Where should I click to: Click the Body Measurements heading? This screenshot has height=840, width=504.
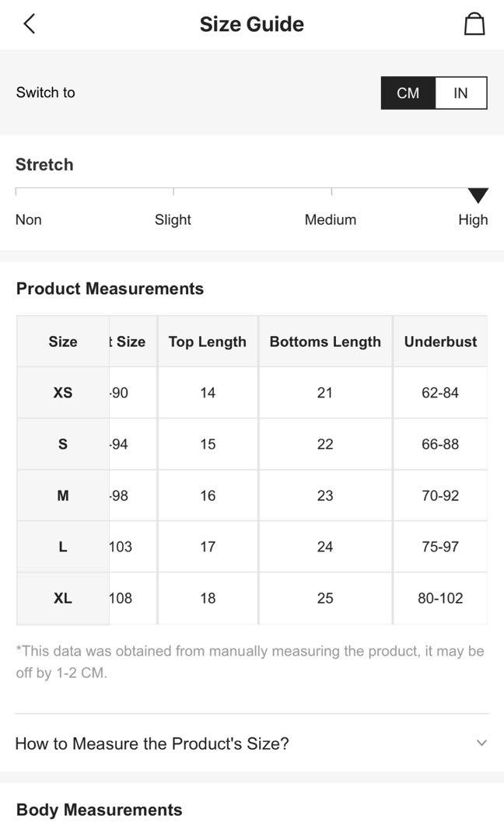(100, 810)
